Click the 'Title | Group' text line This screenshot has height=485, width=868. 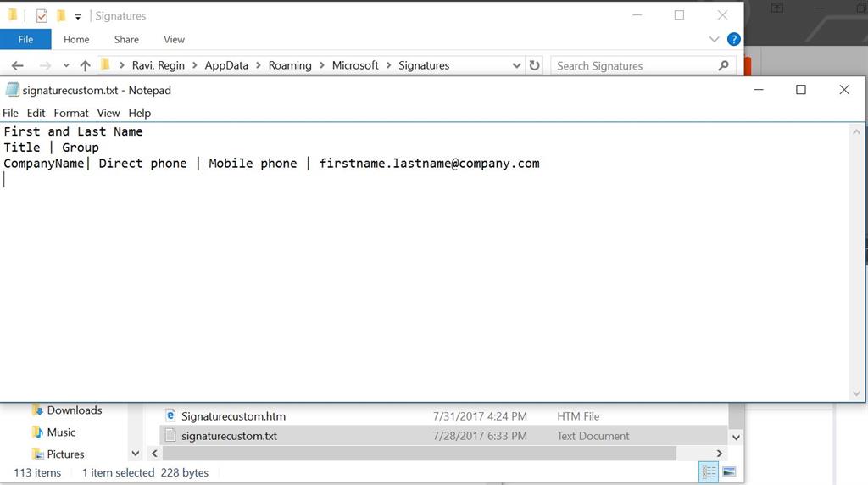click(x=51, y=148)
